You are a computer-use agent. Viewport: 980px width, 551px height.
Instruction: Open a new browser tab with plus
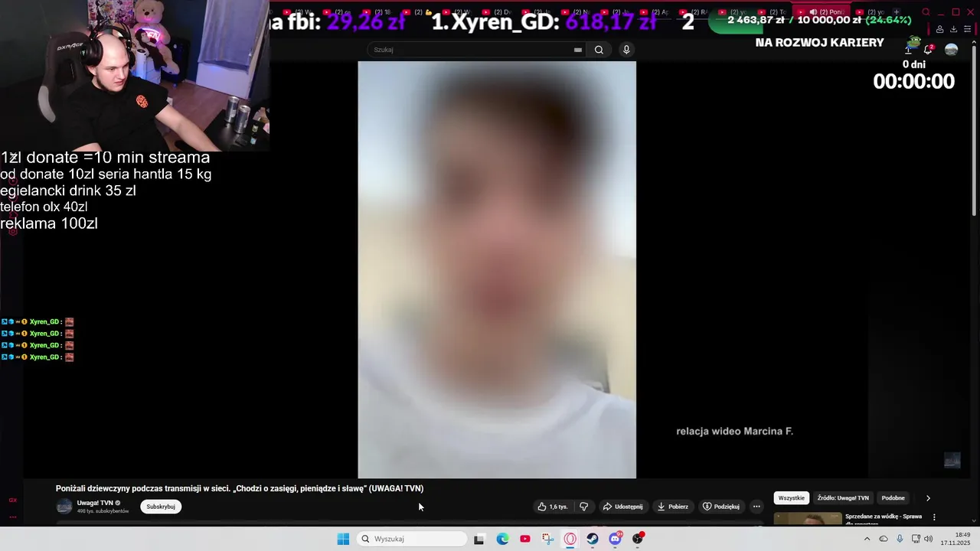click(897, 12)
